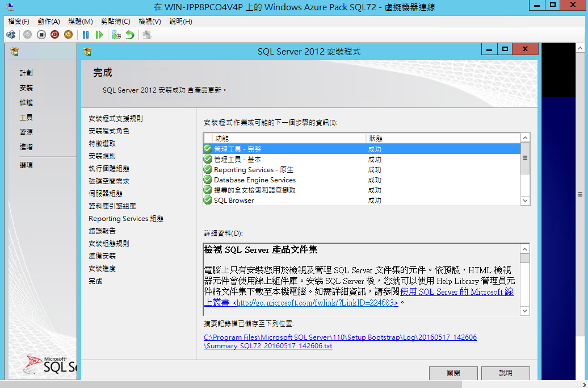Click the 完成 step in the steps list
The image size is (588, 388).
tap(95, 281)
